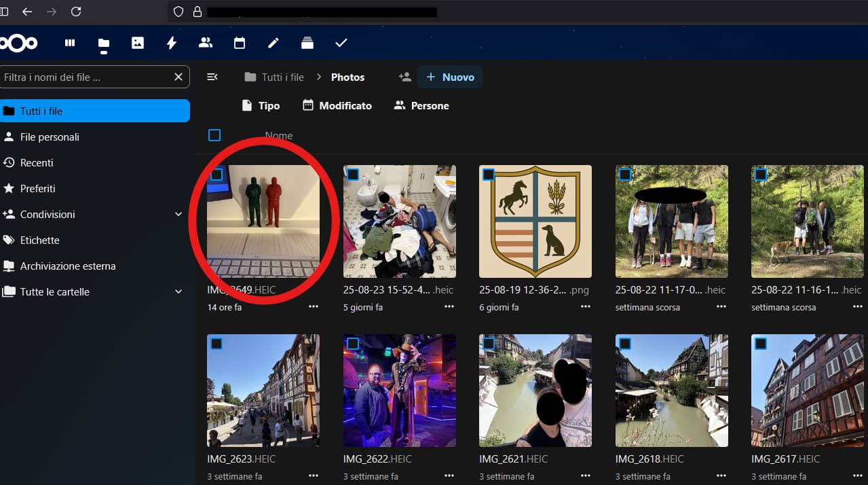The image size is (868, 485).
Task: Select checkbox on IMG_2623.HEIC thumbnail
Action: [x=216, y=344]
